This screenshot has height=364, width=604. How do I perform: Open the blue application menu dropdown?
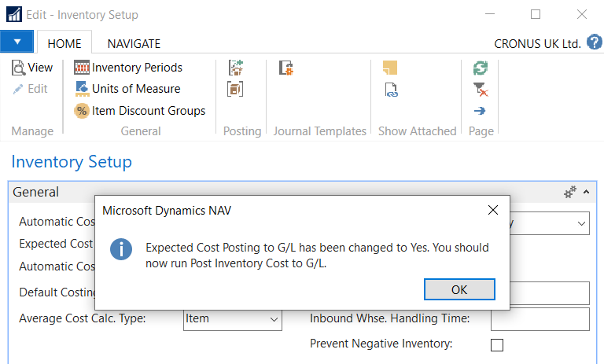[x=17, y=42]
